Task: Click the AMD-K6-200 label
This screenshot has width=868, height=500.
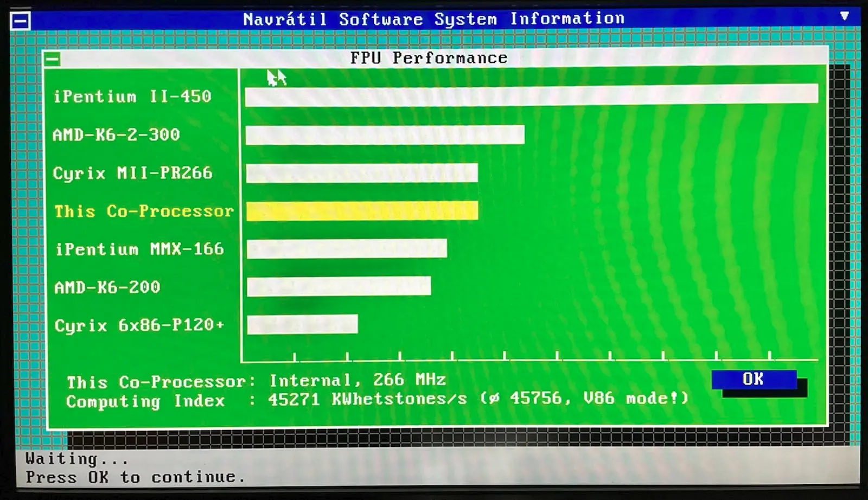Action: click(107, 287)
